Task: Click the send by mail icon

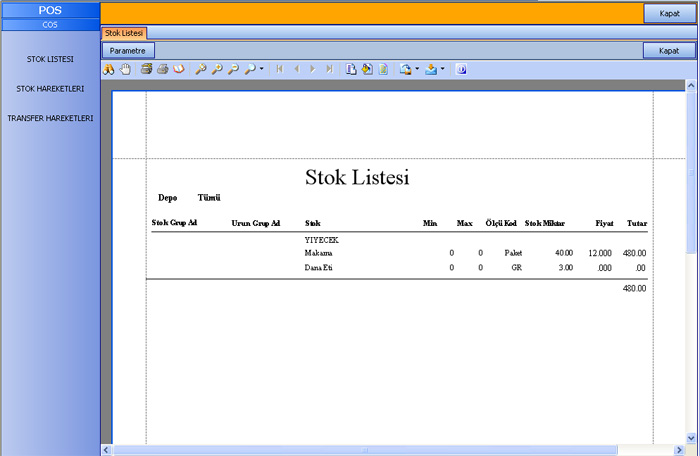Action: tap(431, 69)
